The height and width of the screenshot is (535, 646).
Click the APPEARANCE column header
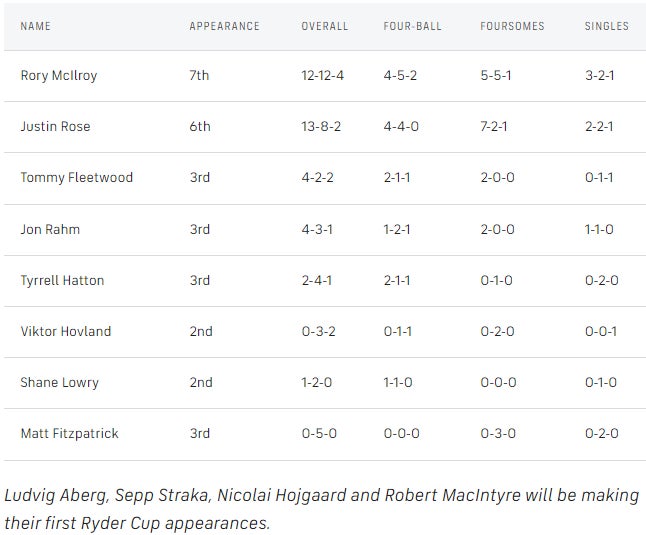(224, 26)
